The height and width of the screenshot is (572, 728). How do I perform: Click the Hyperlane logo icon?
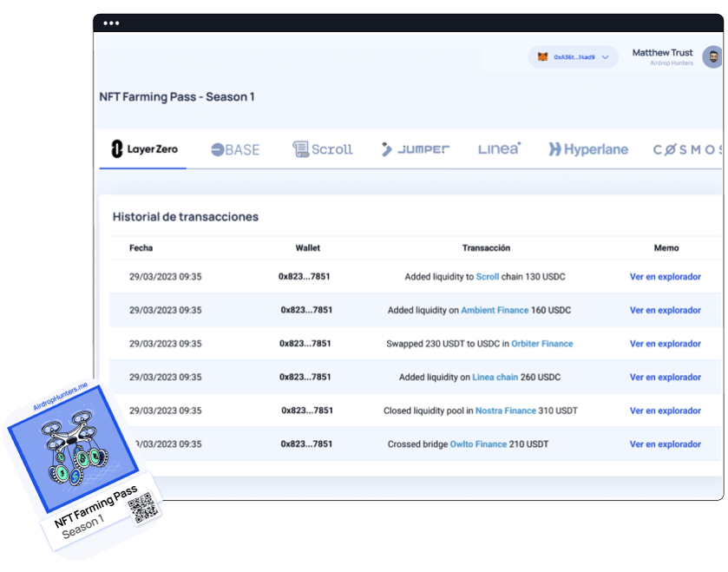(x=554, y=149)
